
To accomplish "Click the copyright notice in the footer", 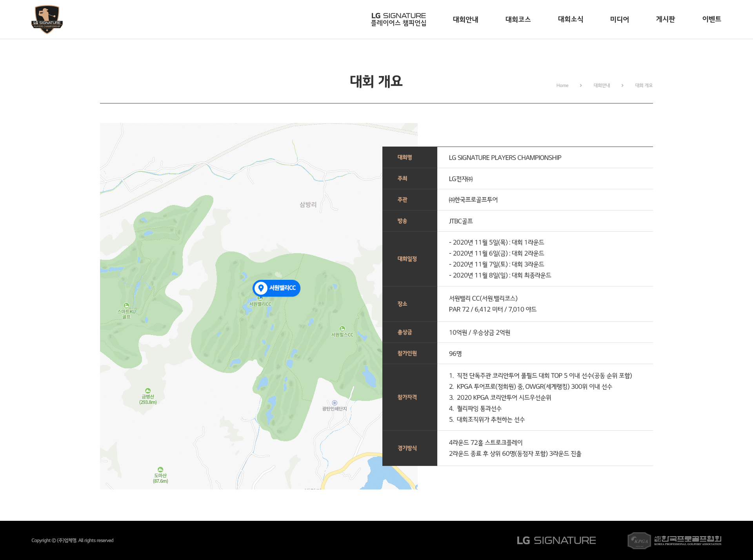I will 73,540.
